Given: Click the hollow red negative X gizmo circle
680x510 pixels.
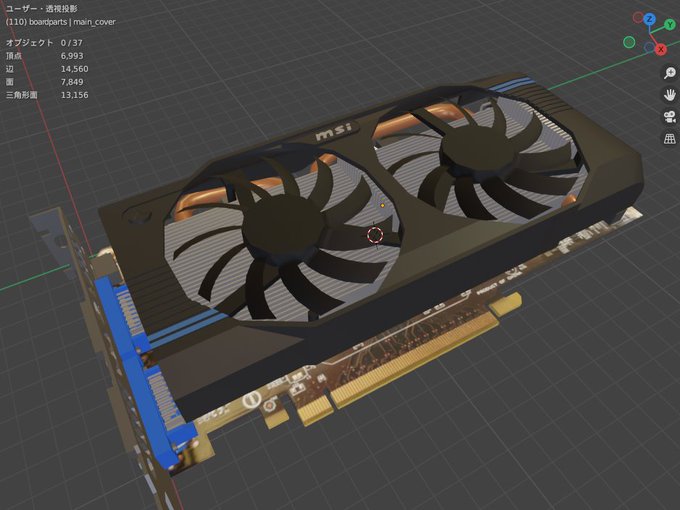Looking at the screenshot, I should [x=638, y=17].
